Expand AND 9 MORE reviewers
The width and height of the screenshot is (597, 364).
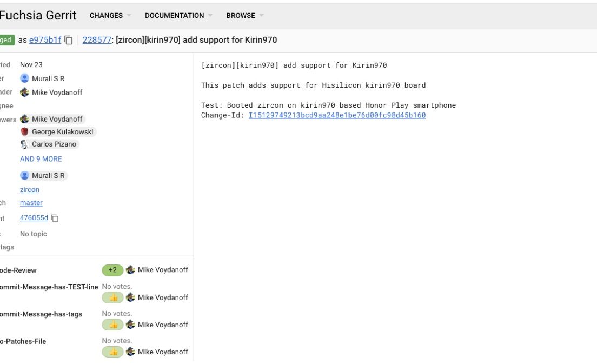(x=41, y=159)
